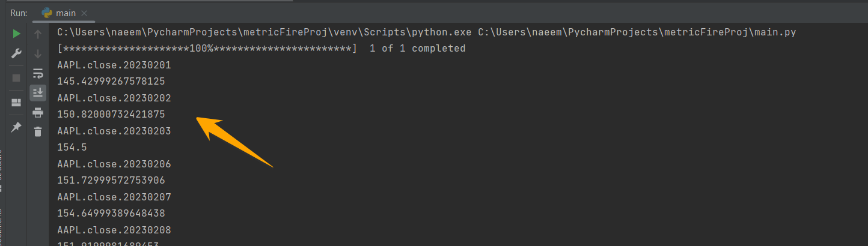
Task: Click the green Rerun 'main' button
Action: point(17,34)
